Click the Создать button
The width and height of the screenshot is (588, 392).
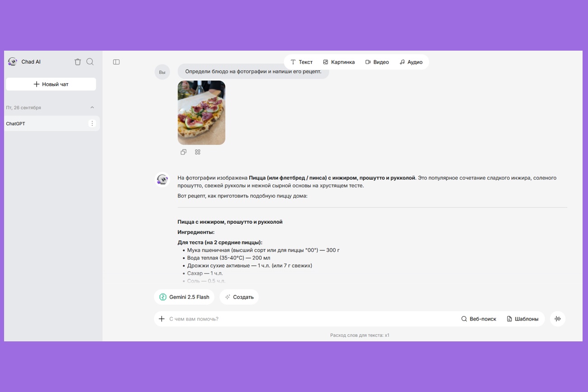point(239,297)
